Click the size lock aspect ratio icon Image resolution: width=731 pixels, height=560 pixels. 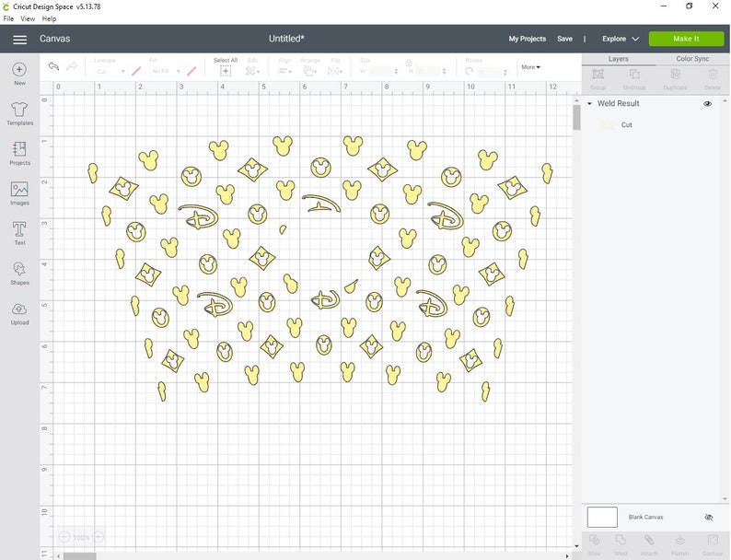click(409, 63)
